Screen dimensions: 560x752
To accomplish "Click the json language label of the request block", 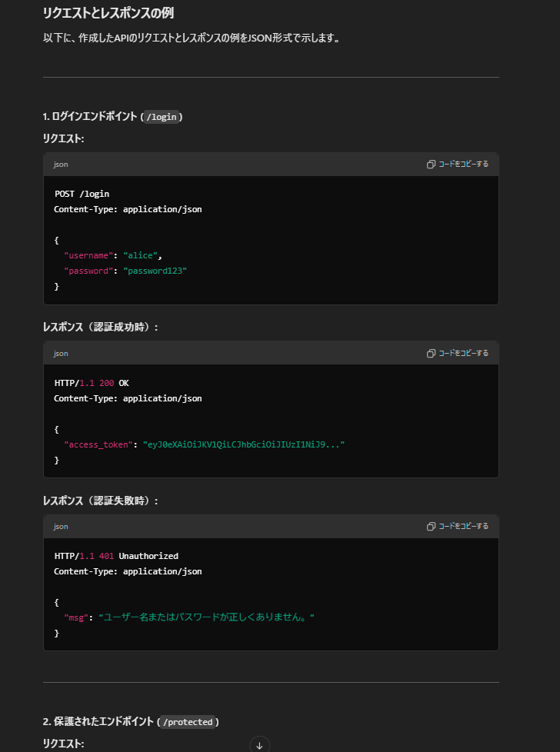I will [x=61, y=165].
